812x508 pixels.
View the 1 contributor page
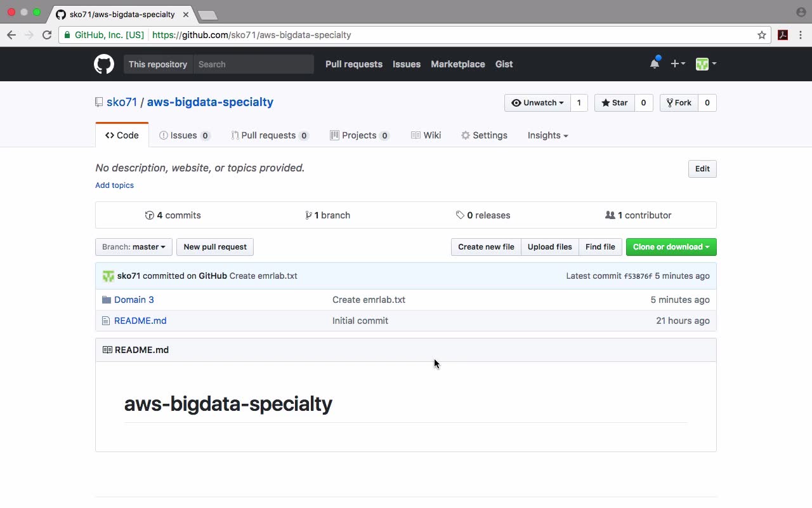click(x=638, y=215)
